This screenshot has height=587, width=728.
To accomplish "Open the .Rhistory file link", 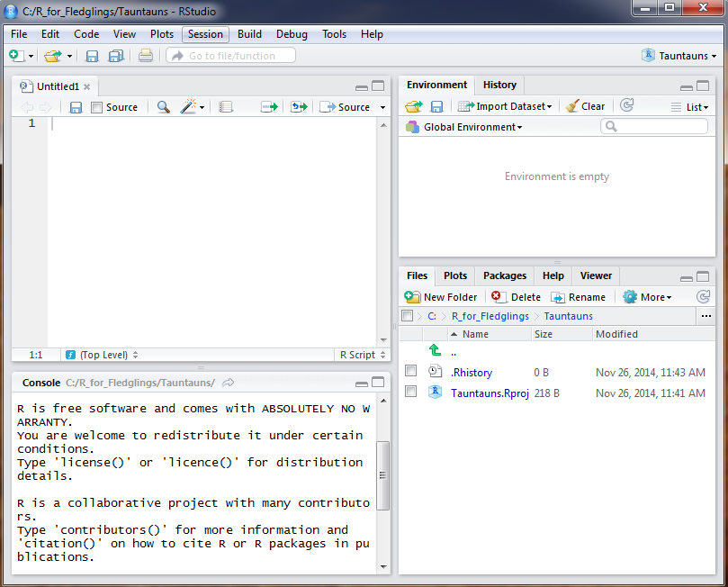I will [x=472, y=373].
